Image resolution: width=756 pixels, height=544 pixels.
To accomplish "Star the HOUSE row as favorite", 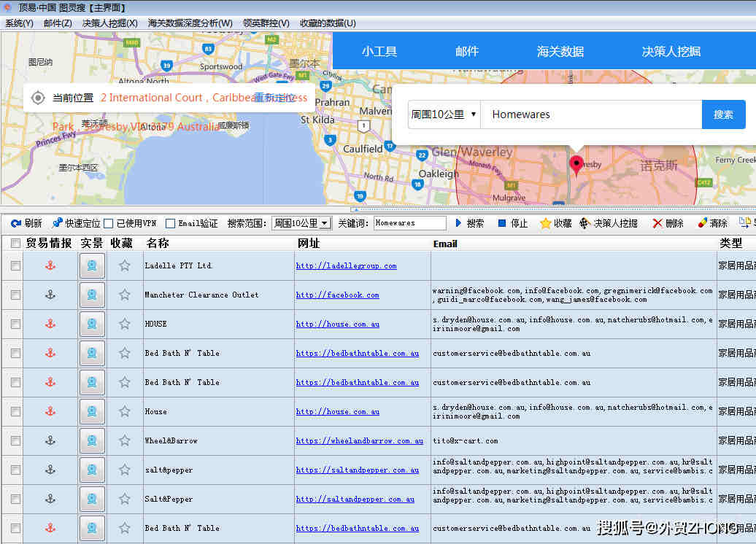I will click(124, 324).
